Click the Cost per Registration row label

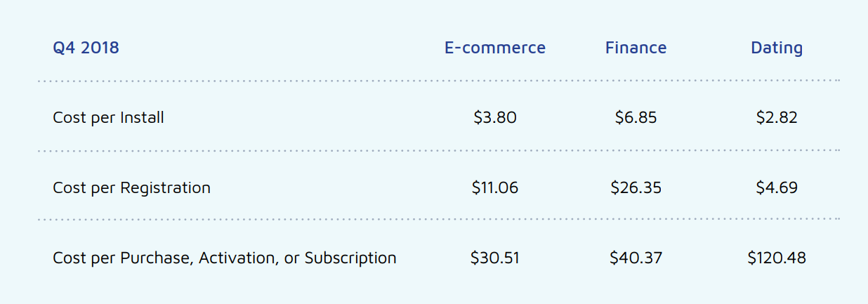click(131, 187)
